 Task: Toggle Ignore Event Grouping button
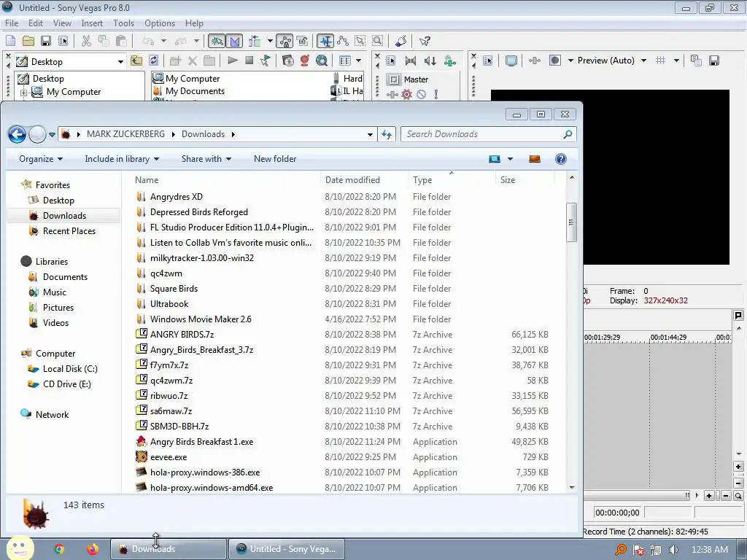tap(303, 41)
